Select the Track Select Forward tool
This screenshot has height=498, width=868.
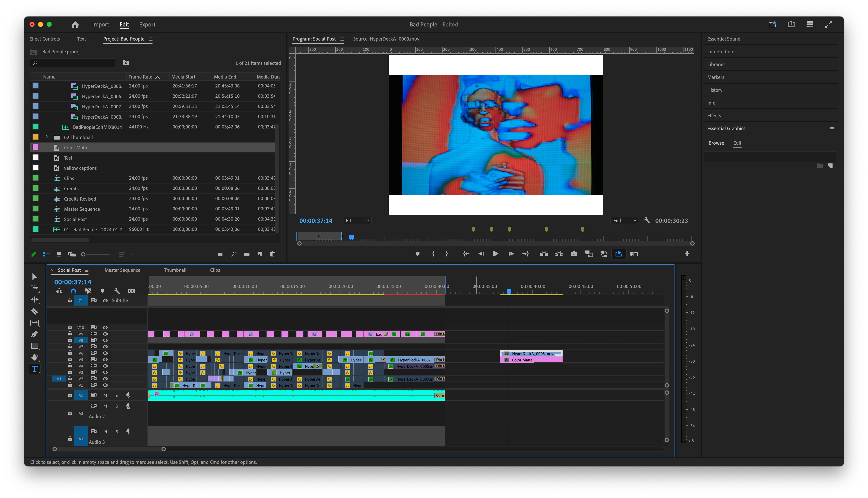[x=35, y=288]
